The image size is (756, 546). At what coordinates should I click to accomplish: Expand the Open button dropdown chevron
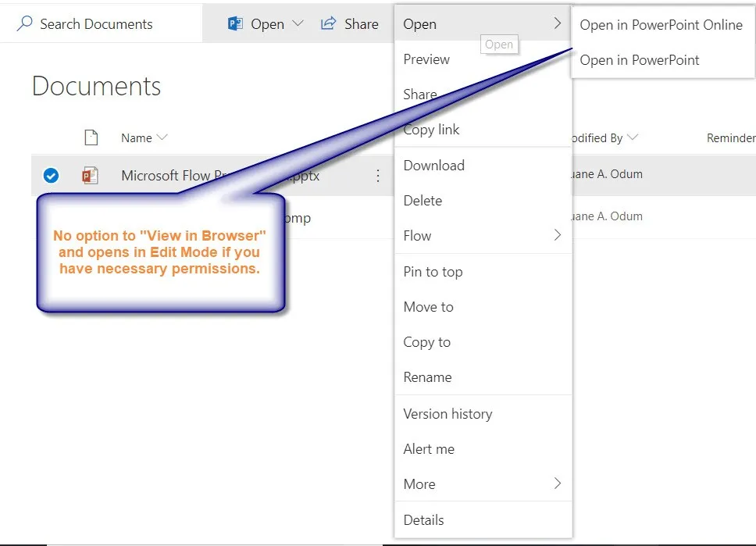[299, 23]
